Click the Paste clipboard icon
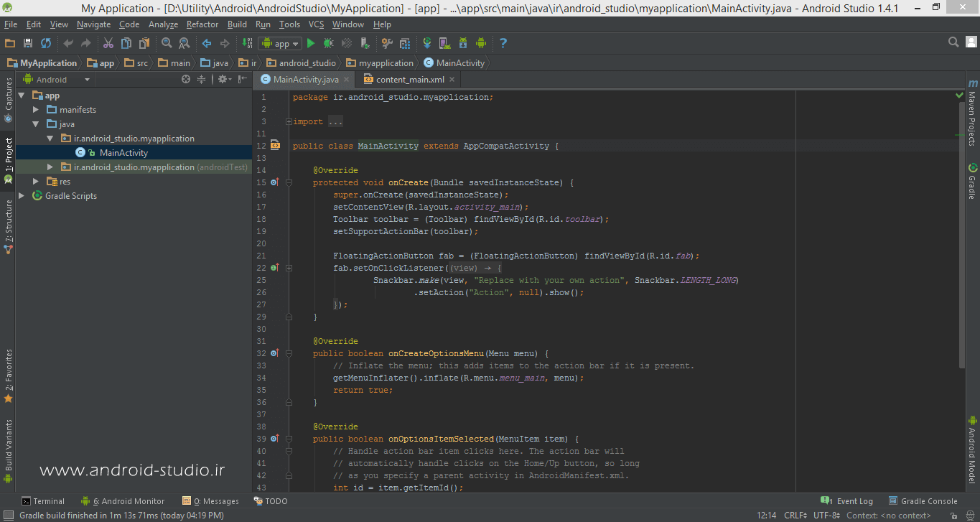Viewport: 980px width, 522px height. click(x=144, y=43)
